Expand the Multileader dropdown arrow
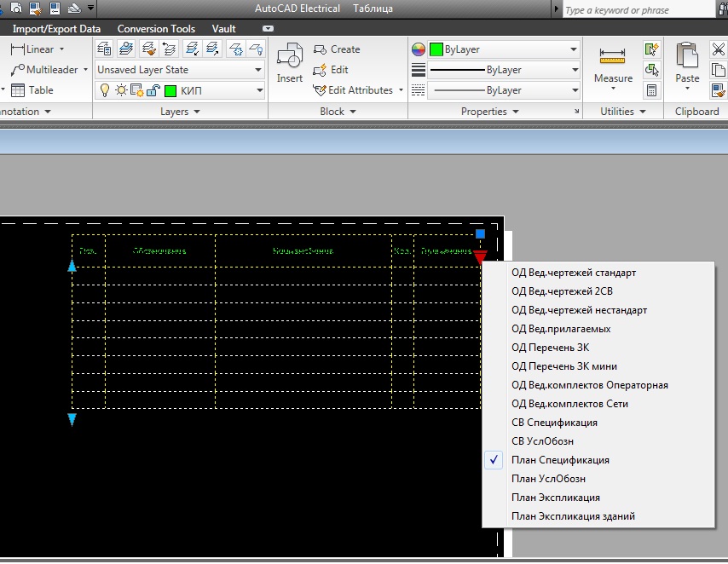This screenshot has width=728, height=564. 85,70
